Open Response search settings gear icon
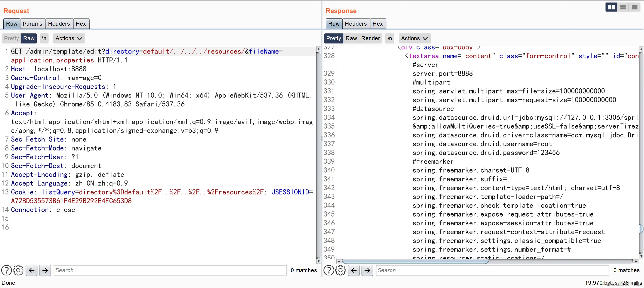This screenshot has width=644, height=288. (x=340, y=270)
